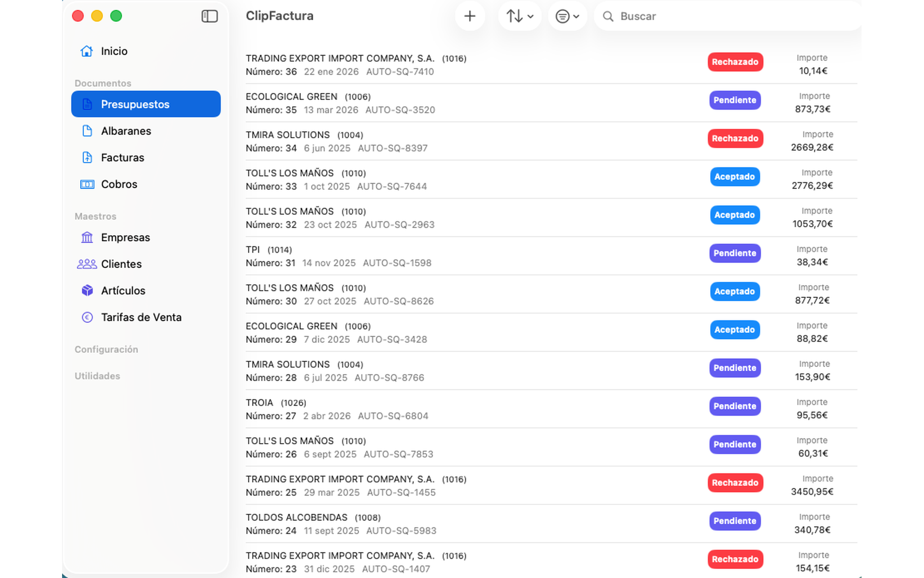This screenshot has width=924, height=578.
Task: Click Pendiente badge on presupuesto 24
Action: 735,521
